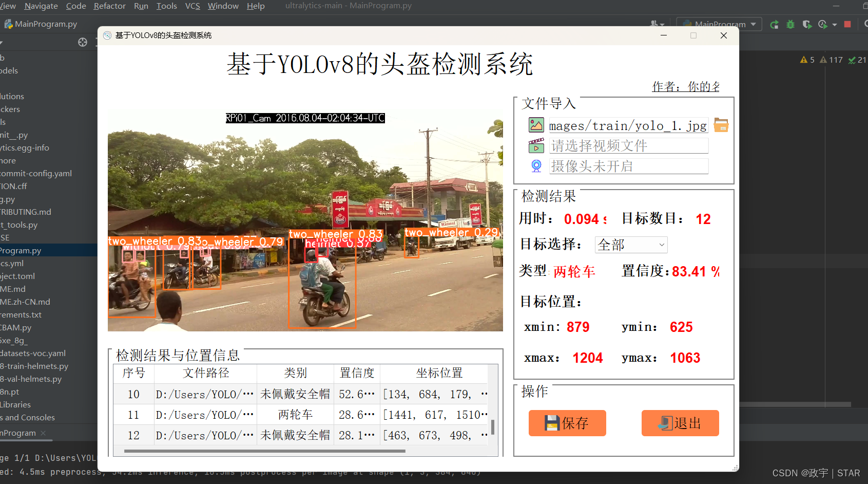Click the 类别 column header
The width and height of the screenshot is (868, 484).
pyautogui.click(x=296, y=373)
